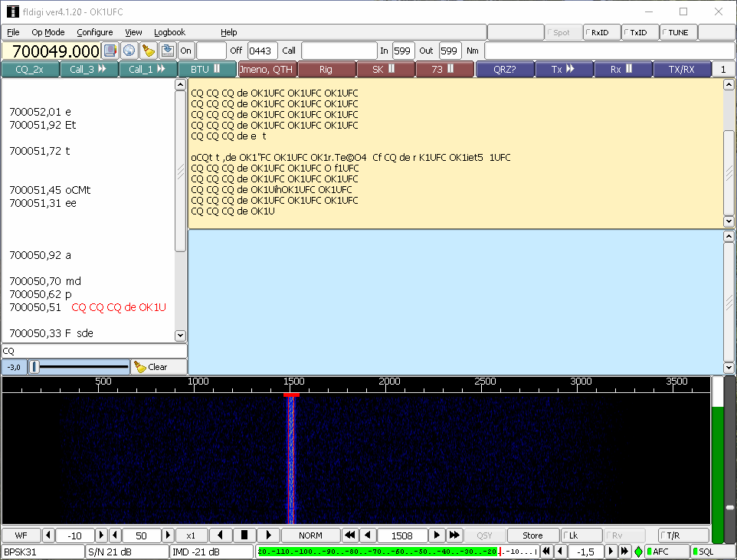Pause waterfall with the square stop icon

click(x=244, y=535)
